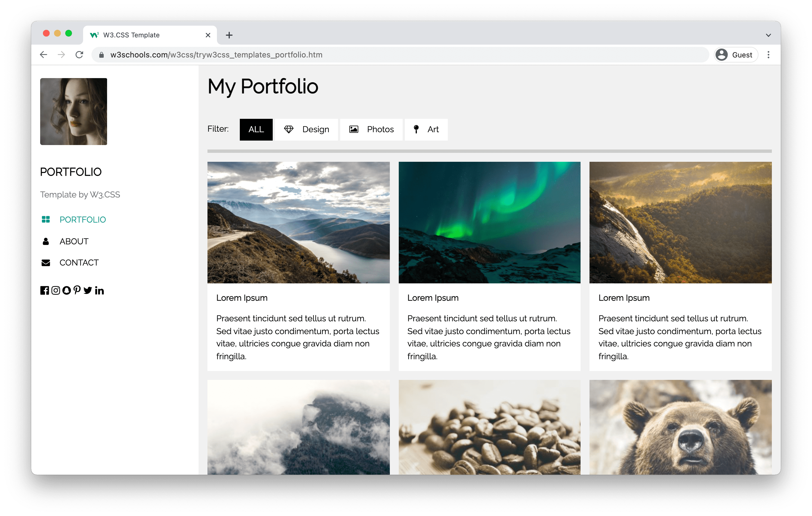812x516 pixels.
Task: Select the ALL filter button
Action: tap(256, 129)
